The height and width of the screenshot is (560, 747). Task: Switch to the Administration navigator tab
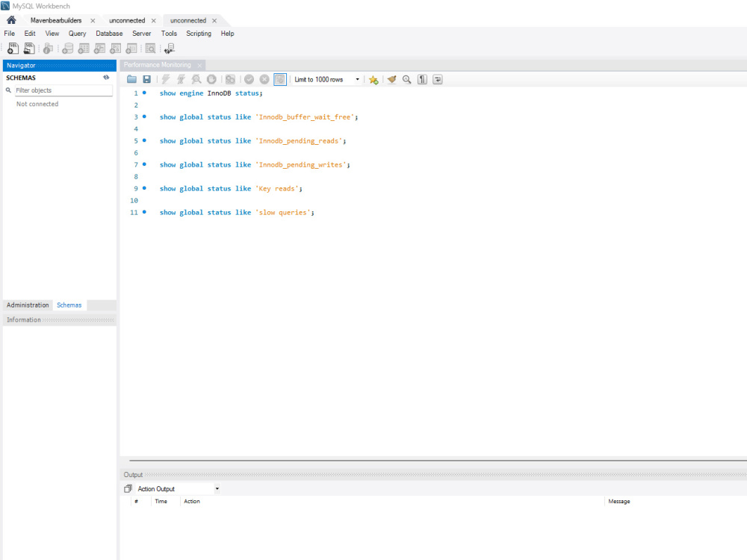(x=28, y=305)
